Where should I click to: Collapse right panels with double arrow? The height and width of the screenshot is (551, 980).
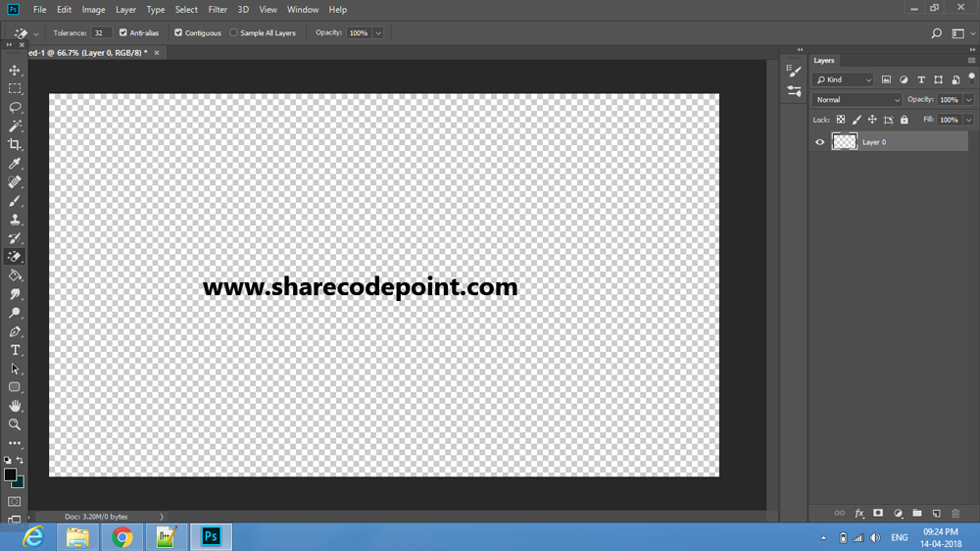972,49
